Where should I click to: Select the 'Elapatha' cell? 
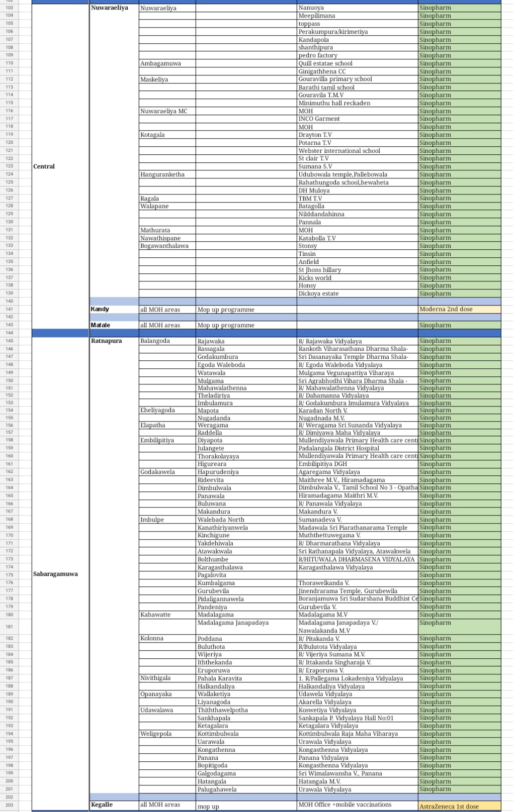(x=167, y=425)
